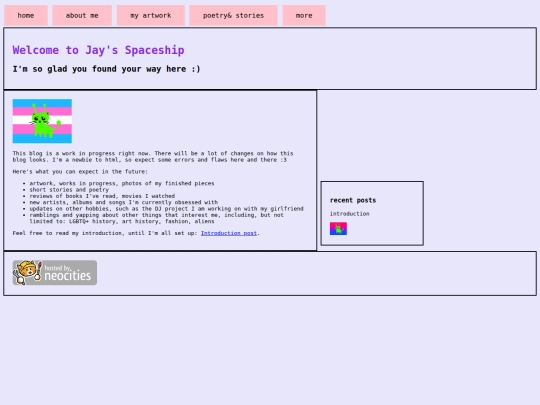
Task: Click the bullet ramblings and yapping
Action: coord(157,218)
